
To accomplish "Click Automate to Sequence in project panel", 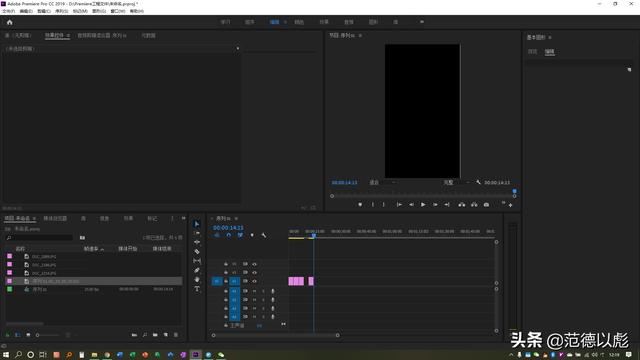I will tap(134, 335).
